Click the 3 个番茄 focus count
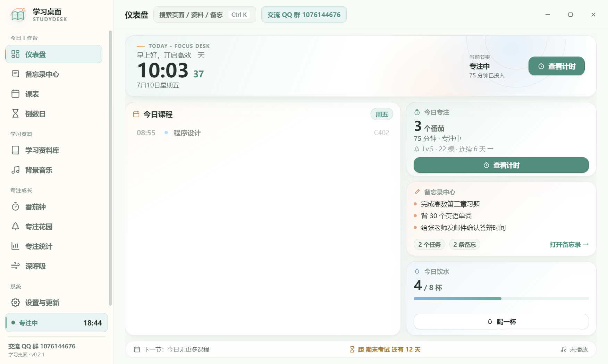Image resolution: width=608 pixels, height=364 pixels. pos(429,126)
